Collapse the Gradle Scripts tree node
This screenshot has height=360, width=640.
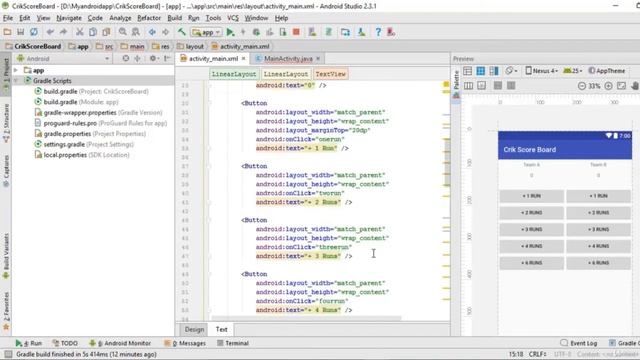(16, 81)
